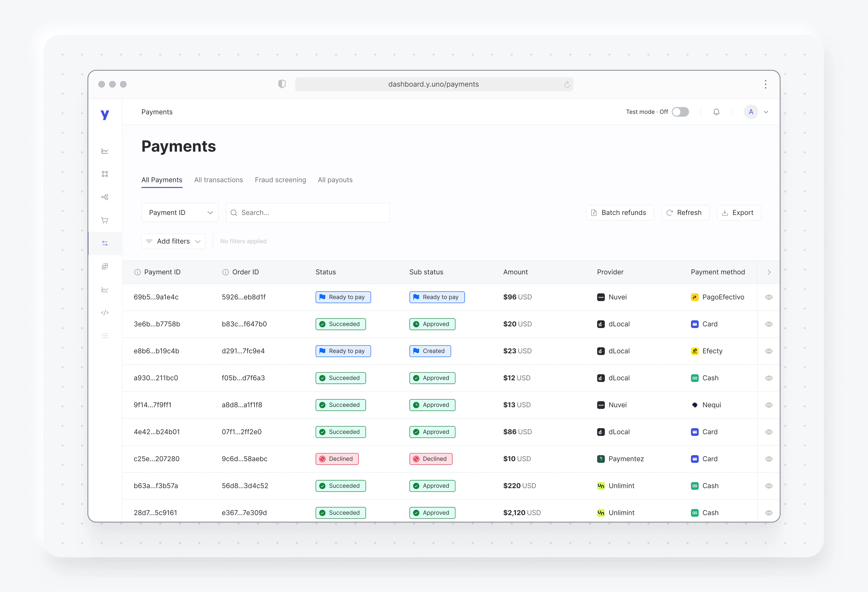Open the Fraud screening tab
868x597 pixels.
280,180
